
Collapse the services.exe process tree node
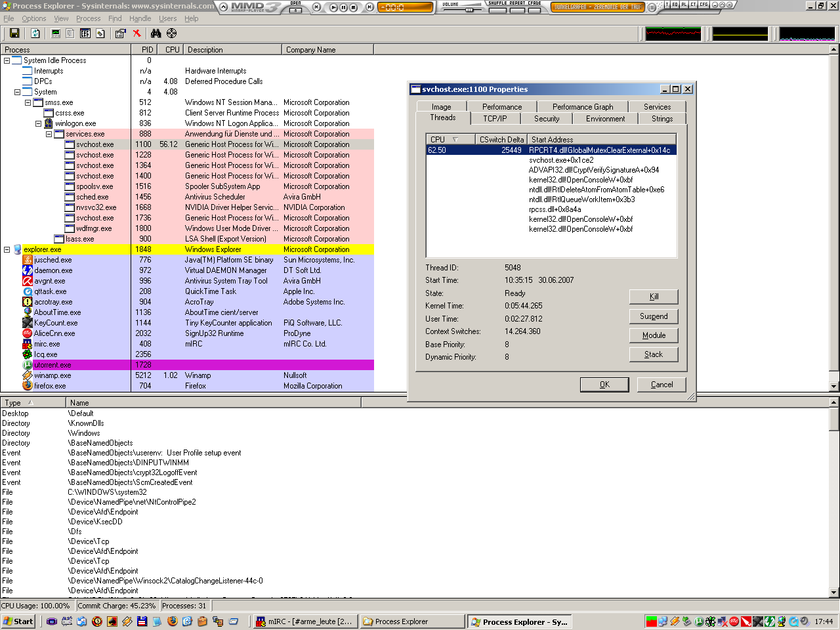(49, 134)
